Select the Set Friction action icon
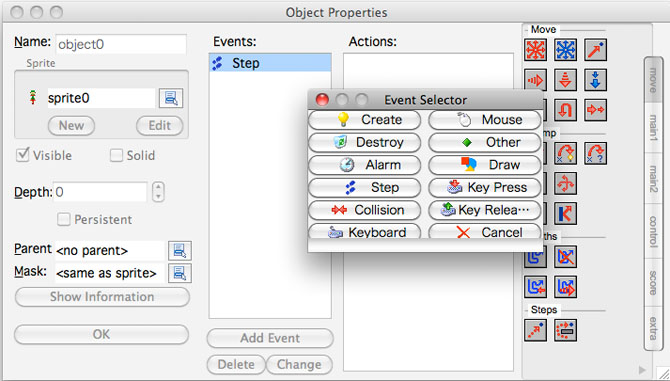The height and width of the screenshot is (381, 670). click(595, 110)
